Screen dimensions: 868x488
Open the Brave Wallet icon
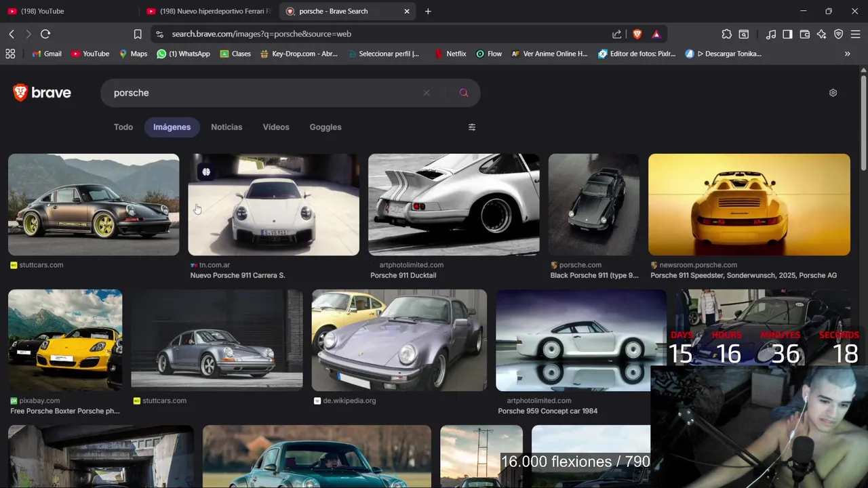click(x=805, y=34)
